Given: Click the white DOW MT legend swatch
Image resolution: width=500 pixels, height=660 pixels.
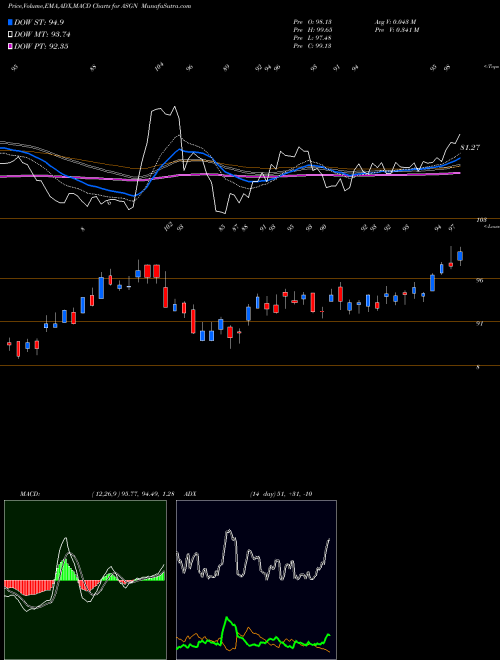Looking at the screenshot, I should click(10, 35).
